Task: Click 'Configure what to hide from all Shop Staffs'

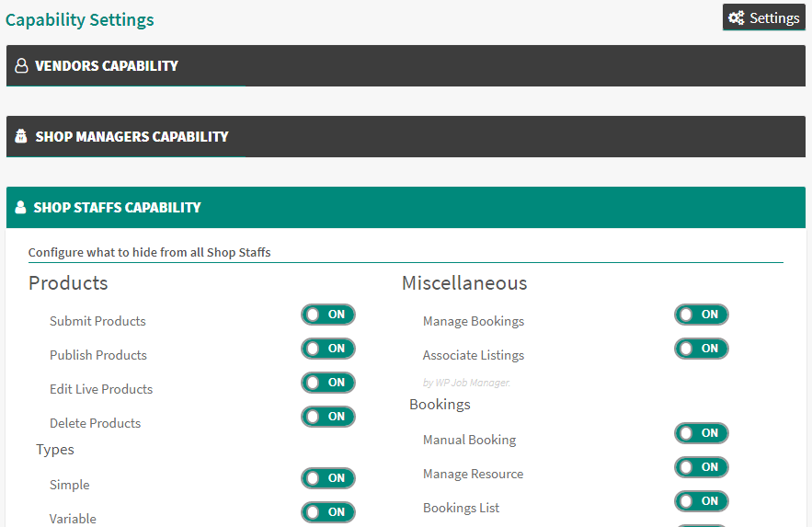Action: tap(149, 252)
